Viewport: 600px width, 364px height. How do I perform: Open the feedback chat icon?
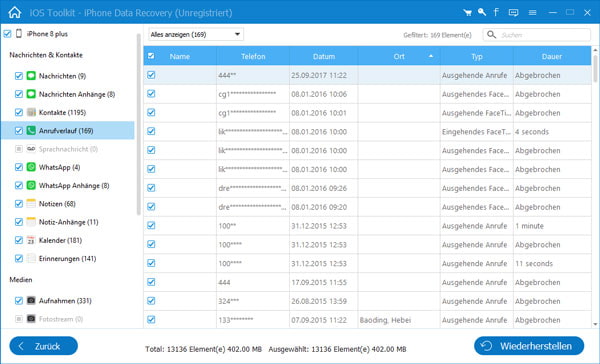click(513, 13)
